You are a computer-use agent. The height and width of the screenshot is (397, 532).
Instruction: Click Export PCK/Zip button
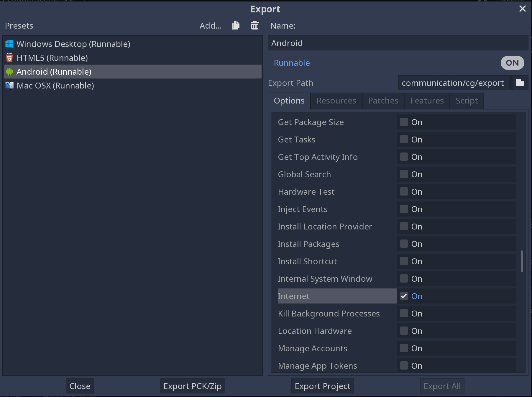point(193,386)
